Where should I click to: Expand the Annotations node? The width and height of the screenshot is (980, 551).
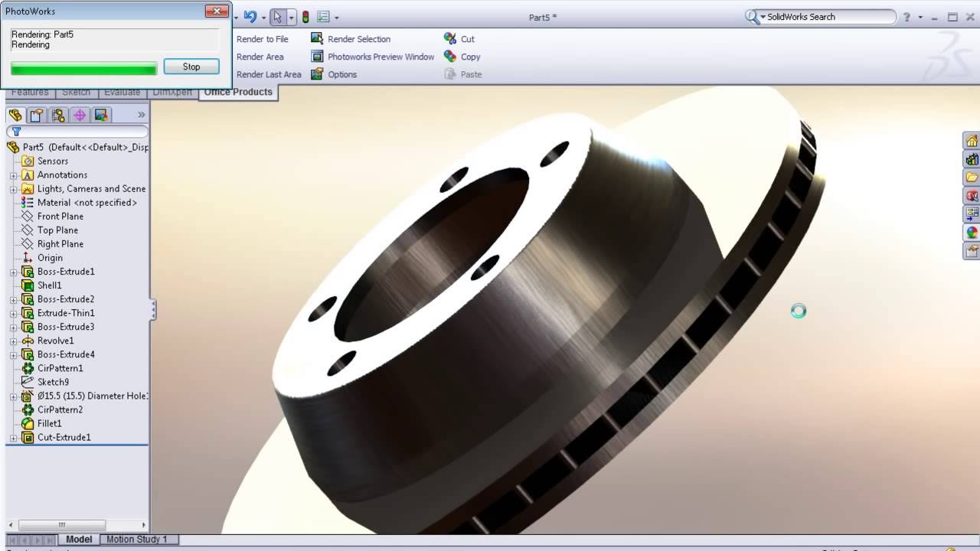click(13, 175)
